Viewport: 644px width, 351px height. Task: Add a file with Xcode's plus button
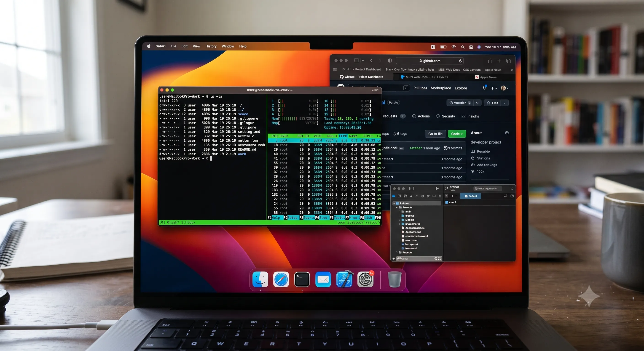tap(394, 259)
